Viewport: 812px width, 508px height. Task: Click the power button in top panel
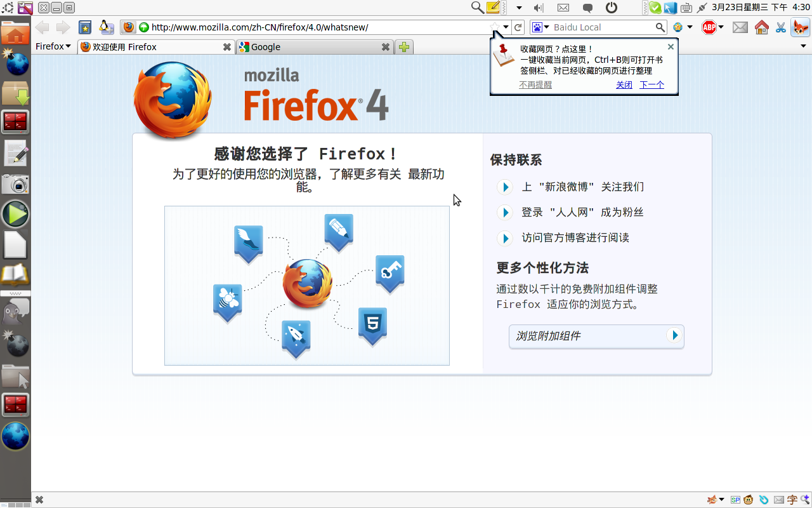click(612, 8)
